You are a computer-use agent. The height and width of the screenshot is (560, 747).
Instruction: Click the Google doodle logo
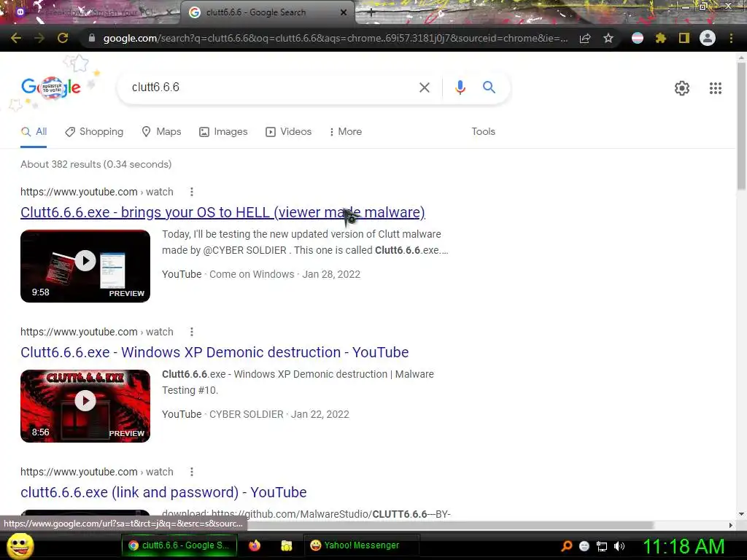tap(51, 87)
